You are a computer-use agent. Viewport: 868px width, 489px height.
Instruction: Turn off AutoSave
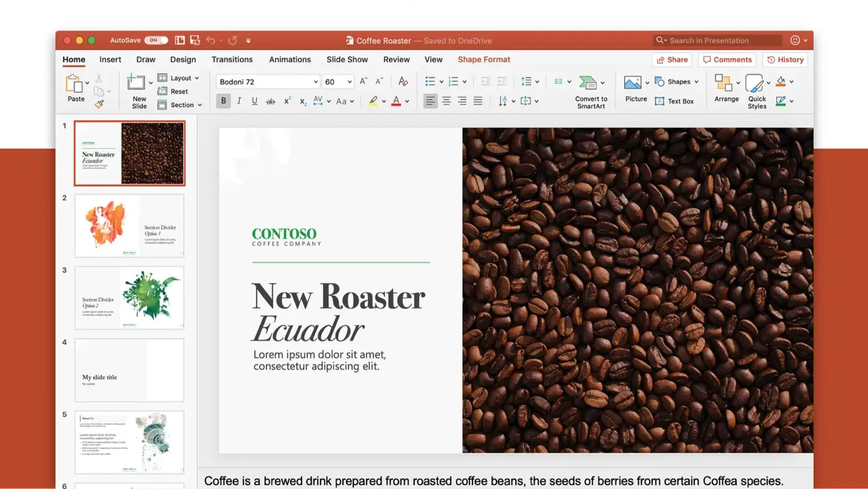[x=156, y=39]
